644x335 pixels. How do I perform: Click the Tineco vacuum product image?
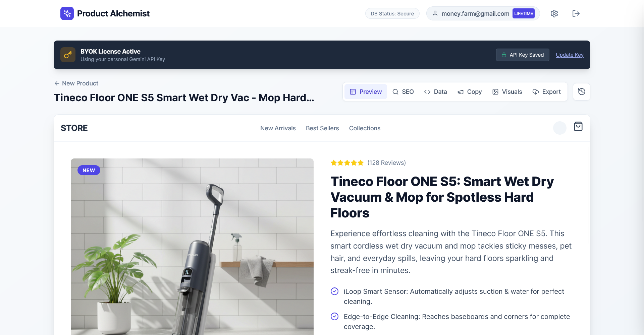(x=192, y=246)
